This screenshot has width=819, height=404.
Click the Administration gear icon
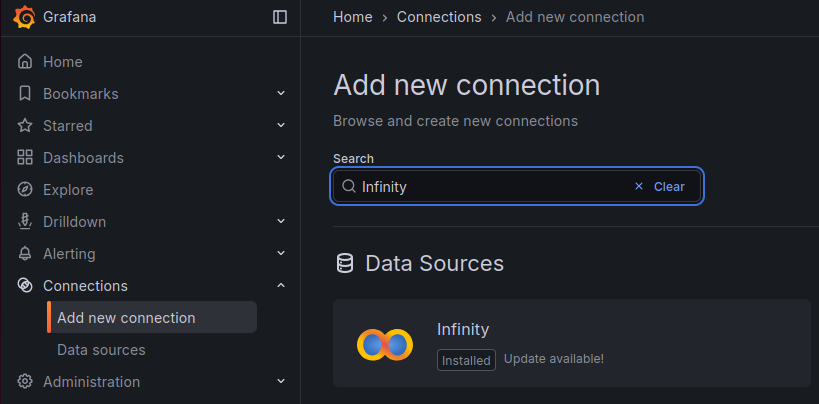click(25, 382)
